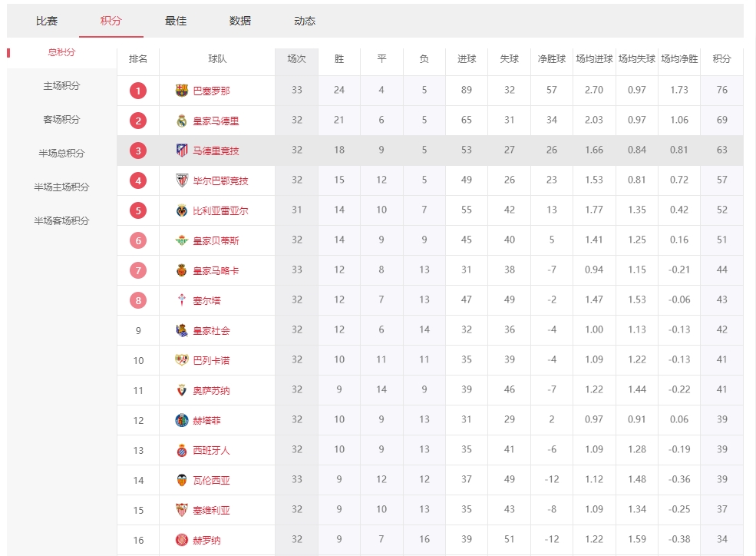Screen dimensions: 756x556
Task: Click the Girona crest icon
Action: (x=182, y=541)
